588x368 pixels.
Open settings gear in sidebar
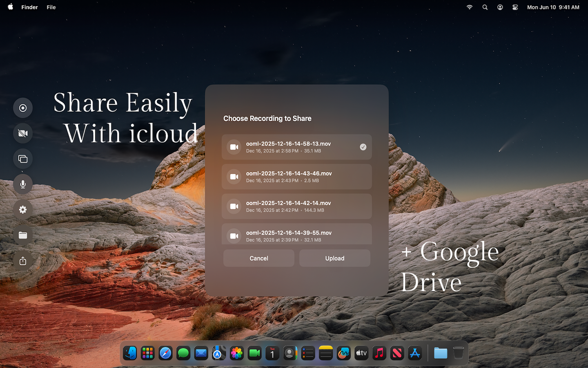click(23, 210)
